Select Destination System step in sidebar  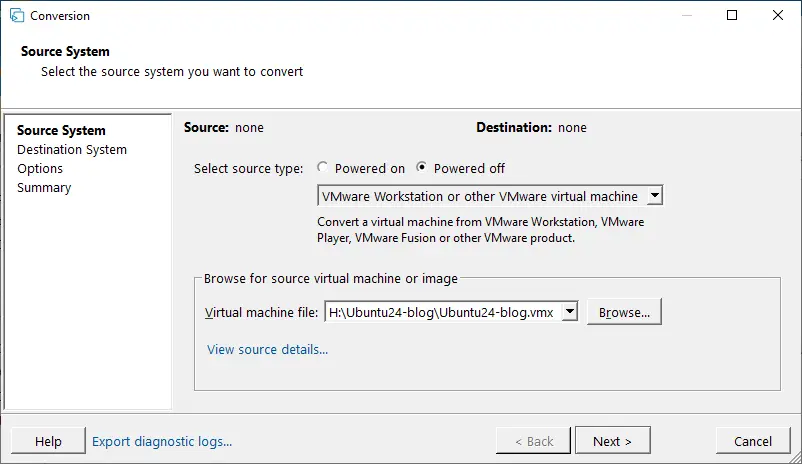point(72,149)
